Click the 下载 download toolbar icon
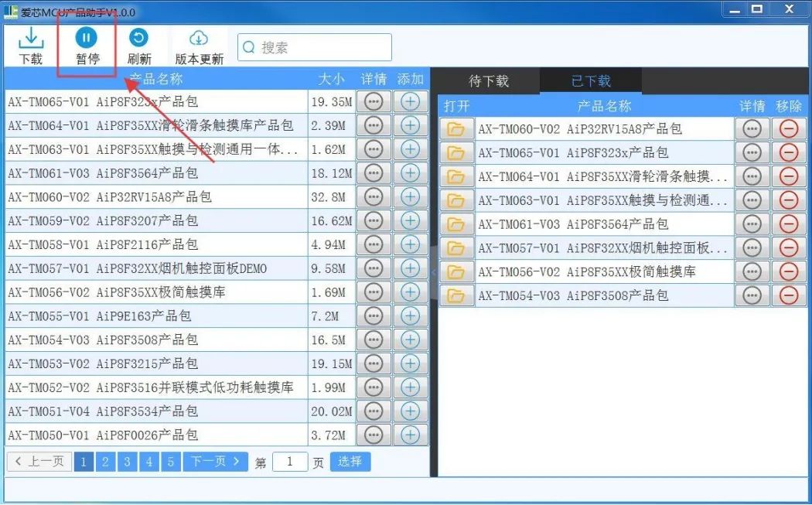 31,46
